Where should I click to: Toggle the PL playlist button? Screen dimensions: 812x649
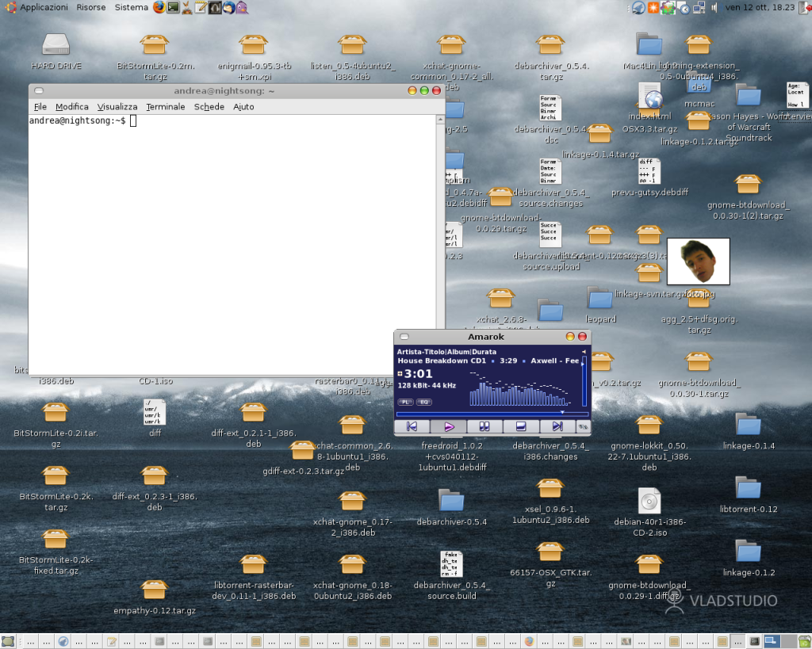pos(405,402)
